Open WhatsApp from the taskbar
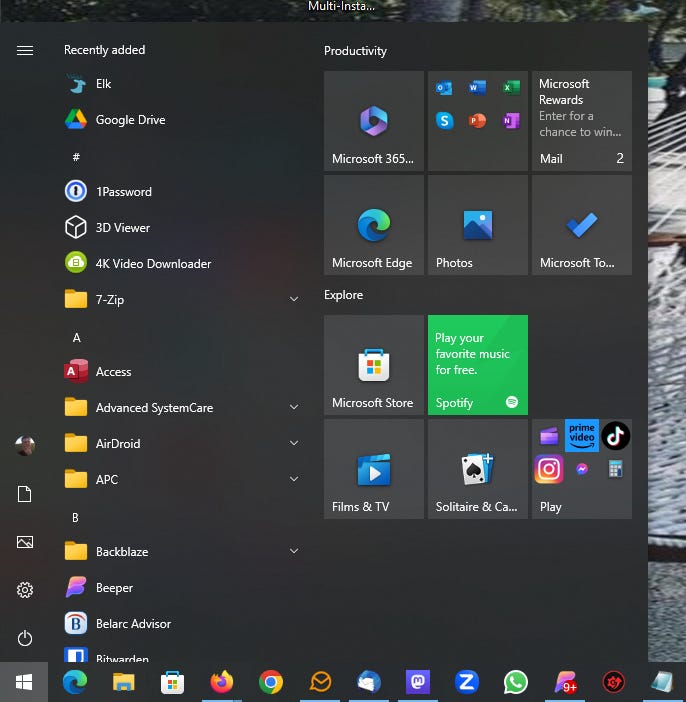 click(x=516, y=682)
